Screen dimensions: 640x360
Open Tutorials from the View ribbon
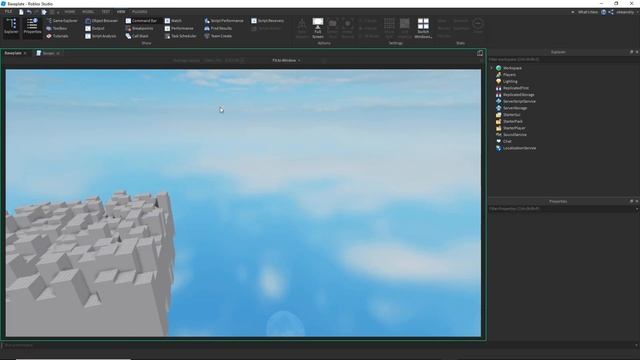coord(57,36)
